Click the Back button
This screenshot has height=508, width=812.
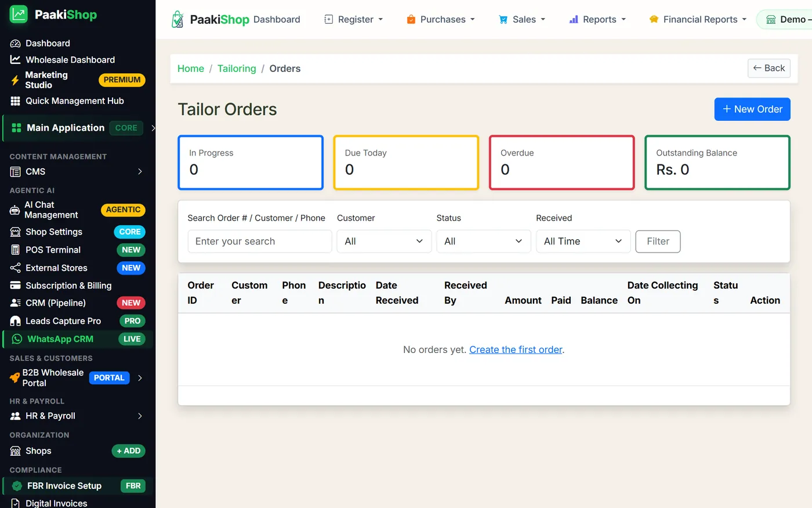click(769, 69)
